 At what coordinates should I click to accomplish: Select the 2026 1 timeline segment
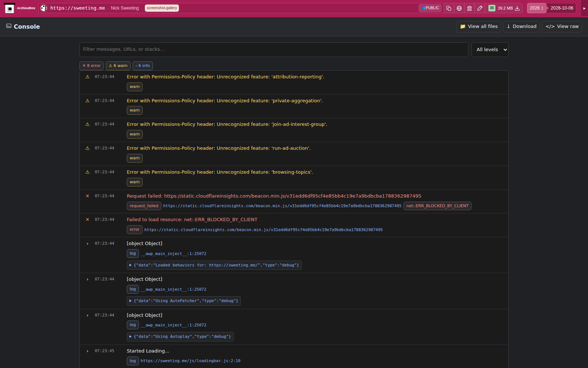[536, 8]
